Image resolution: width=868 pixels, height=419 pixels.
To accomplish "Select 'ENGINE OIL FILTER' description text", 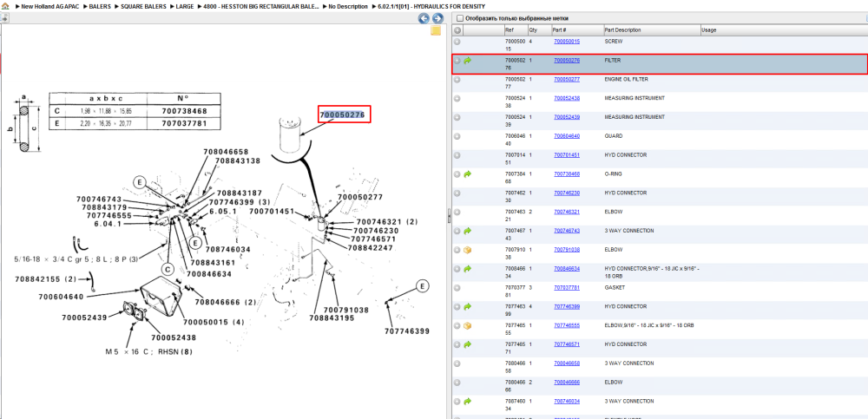I will pos(627,79).
